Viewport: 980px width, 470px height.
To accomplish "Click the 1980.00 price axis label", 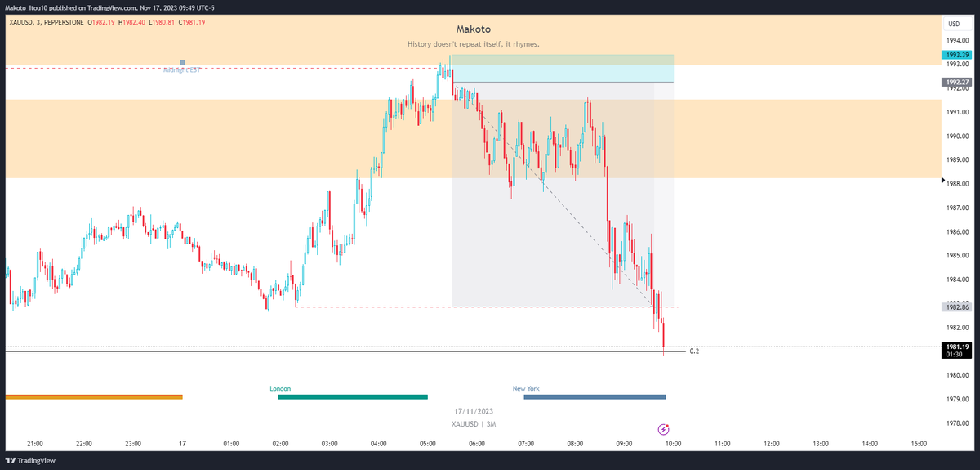I will point(957,376).
